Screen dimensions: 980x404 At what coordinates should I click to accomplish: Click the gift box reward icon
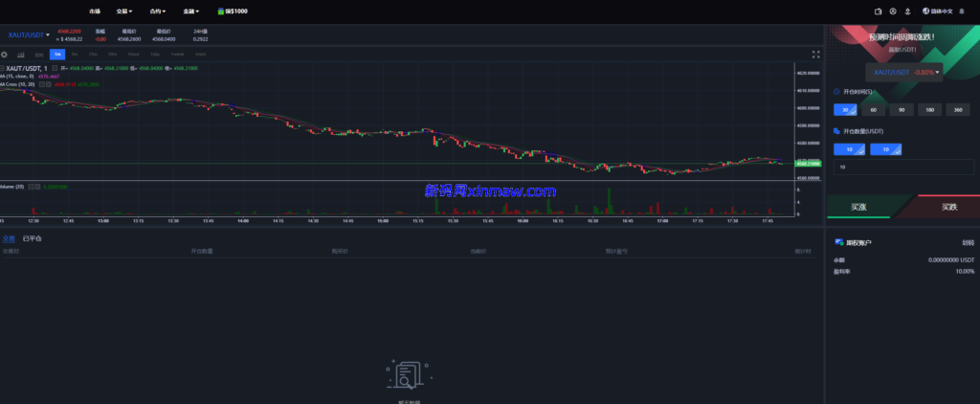(221, 11)
